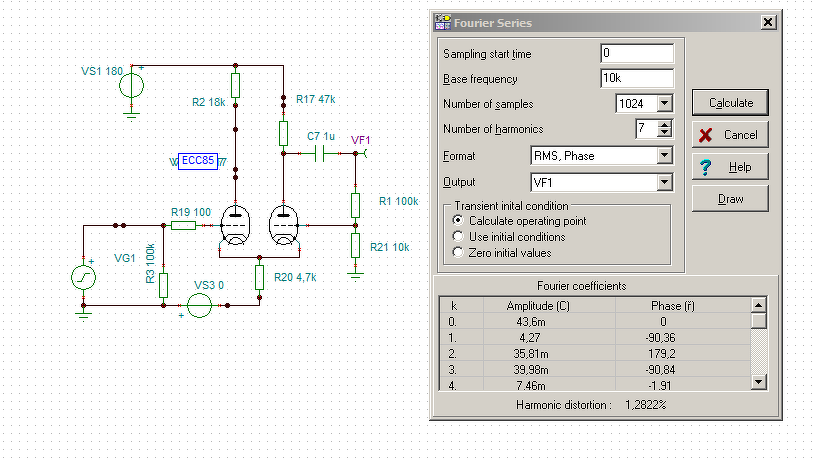Select the right triode tube symbol
Viewport: 813px width, 465px height.
283,225
